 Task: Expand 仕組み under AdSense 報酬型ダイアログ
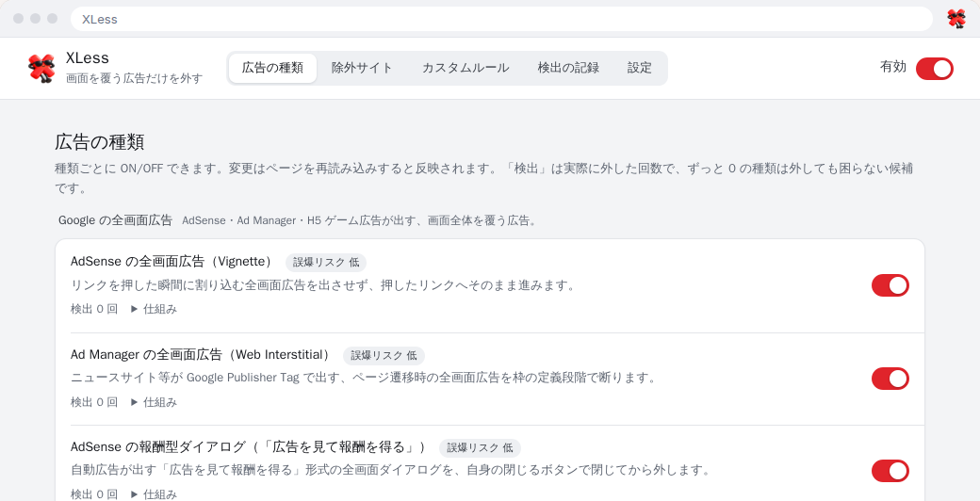click(x=154, y=494)
